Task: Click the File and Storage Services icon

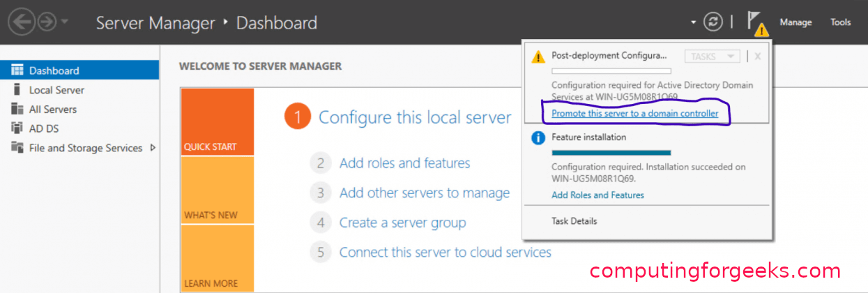Action: click(x=17, y=148)
